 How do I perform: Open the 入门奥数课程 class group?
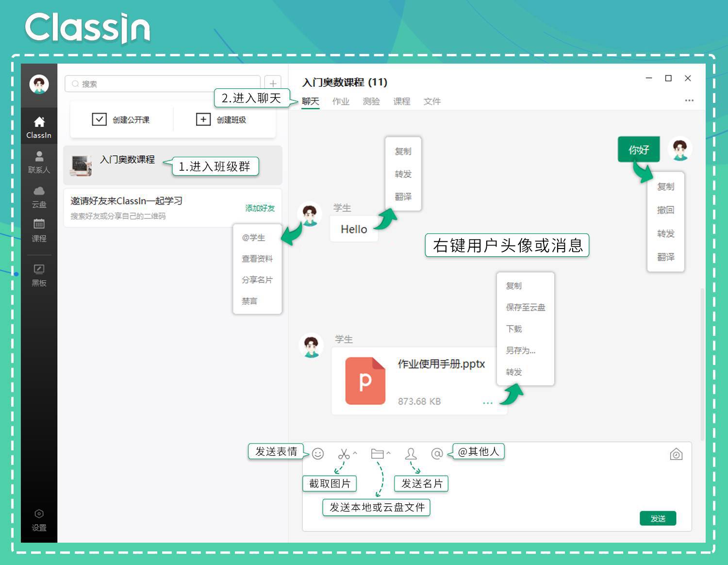pos(173,165)
